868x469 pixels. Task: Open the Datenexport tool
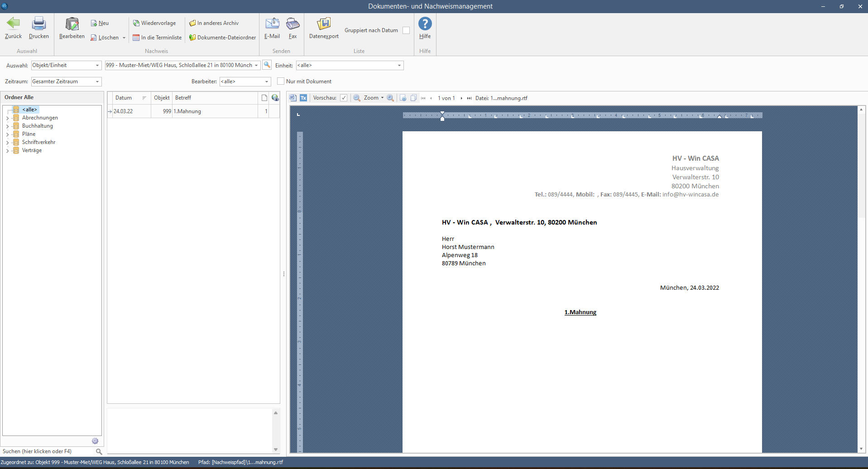324,24
